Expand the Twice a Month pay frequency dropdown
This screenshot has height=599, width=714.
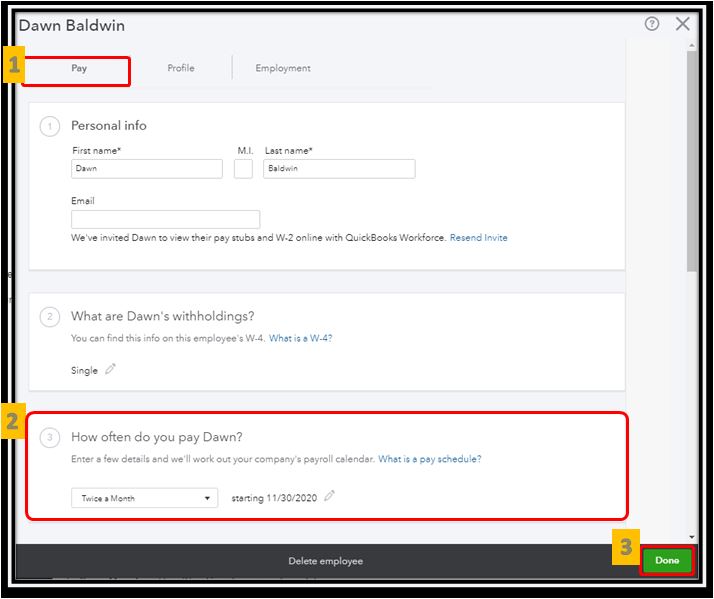144,498
